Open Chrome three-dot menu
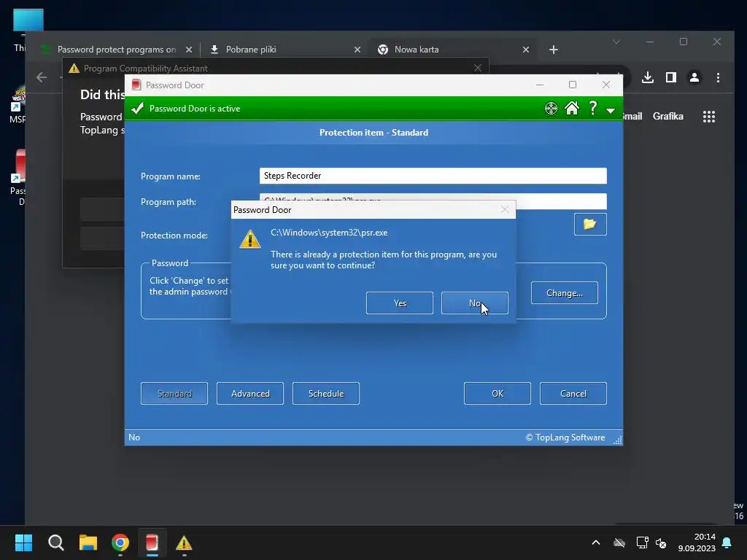Screen dimensions: 747x560 point(718,77)
